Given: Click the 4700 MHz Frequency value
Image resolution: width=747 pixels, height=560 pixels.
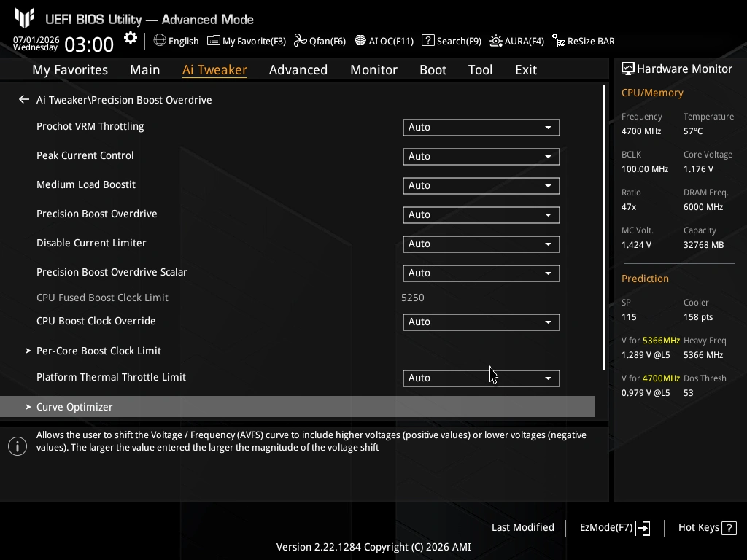Looking at the screenshot, I should click(640, 131).
